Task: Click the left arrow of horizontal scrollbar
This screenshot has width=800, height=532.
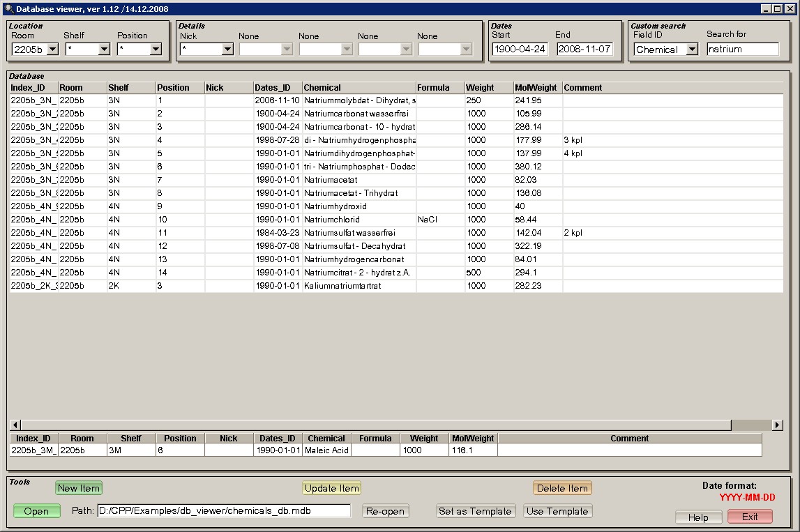Action: coord(15,425)
